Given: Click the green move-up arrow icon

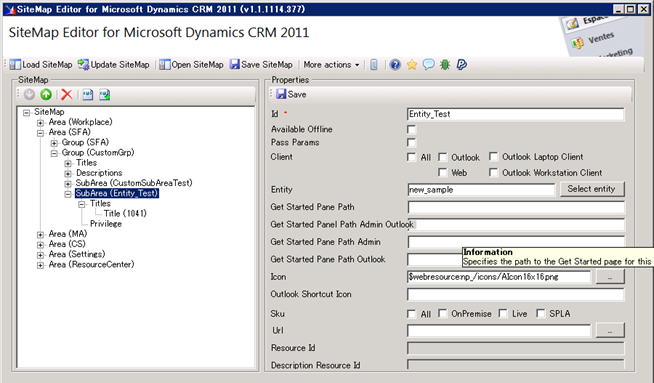Looking at the screenshot, I should pos(46,95).
